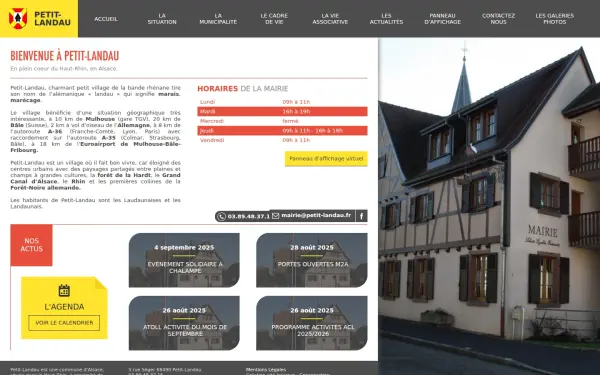Image resolution: width=600 pixels, height=375 pixels.
Task: Click the footer address 3 rue Séger
Action: pyautogui.click(x=165, y=370)
